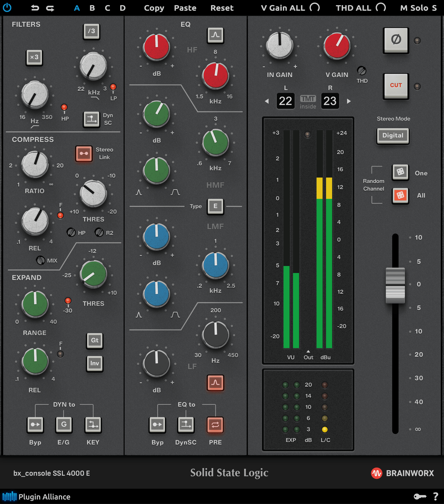Randomize One channel with dice icon
Viewport: 444px width, 504px height.
[400, 172]
